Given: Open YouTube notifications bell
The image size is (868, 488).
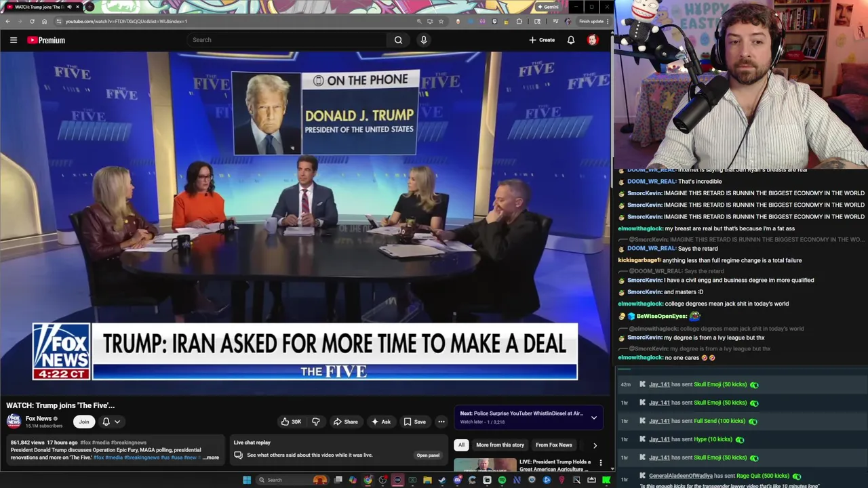Looking at the screenshot, I should click(571, 40).
